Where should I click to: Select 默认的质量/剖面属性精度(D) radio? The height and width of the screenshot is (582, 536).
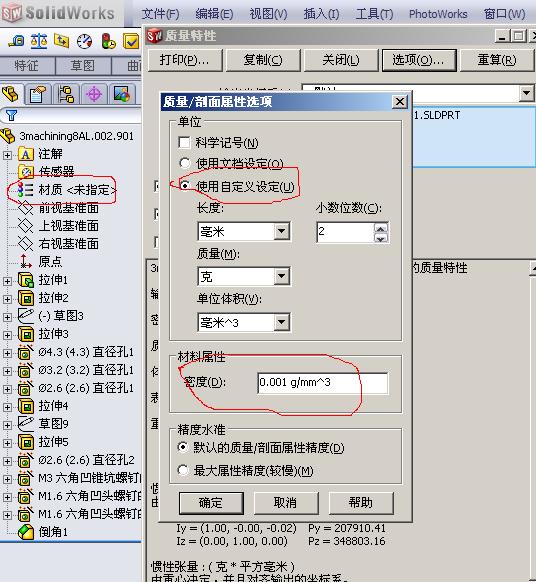coord(183,447)
